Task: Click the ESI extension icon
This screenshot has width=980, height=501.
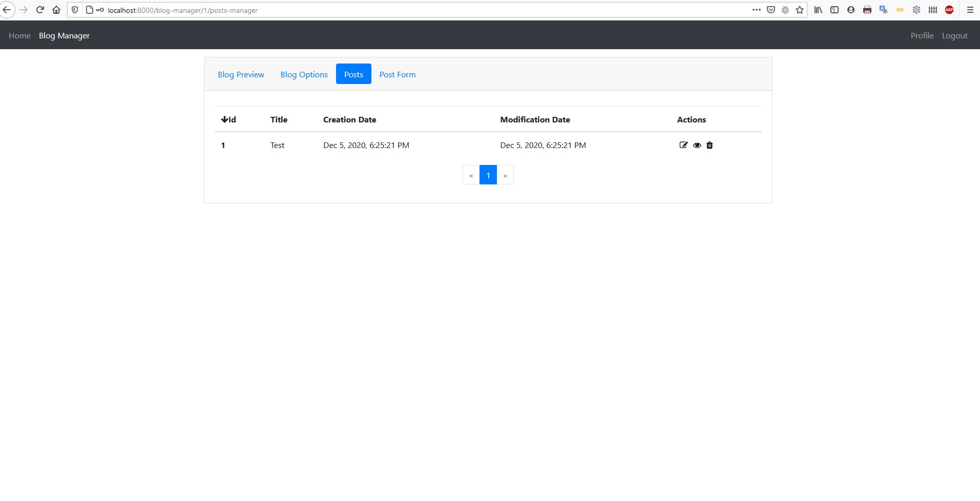Action: pyautogui.click(x=900, y=10)
